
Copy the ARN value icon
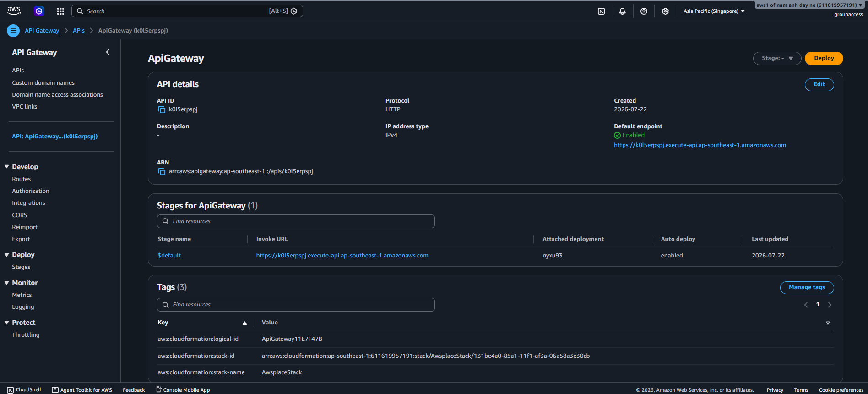162,171
